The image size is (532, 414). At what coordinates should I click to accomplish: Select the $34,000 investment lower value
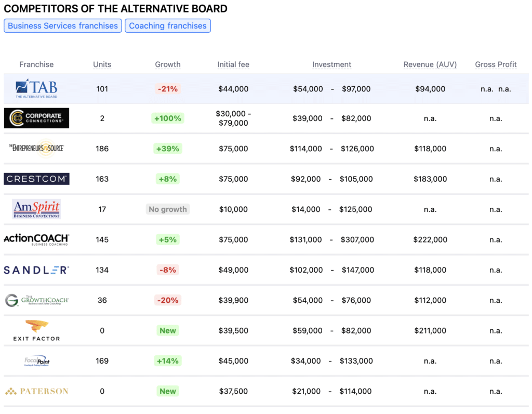click(x=305, y=360)
